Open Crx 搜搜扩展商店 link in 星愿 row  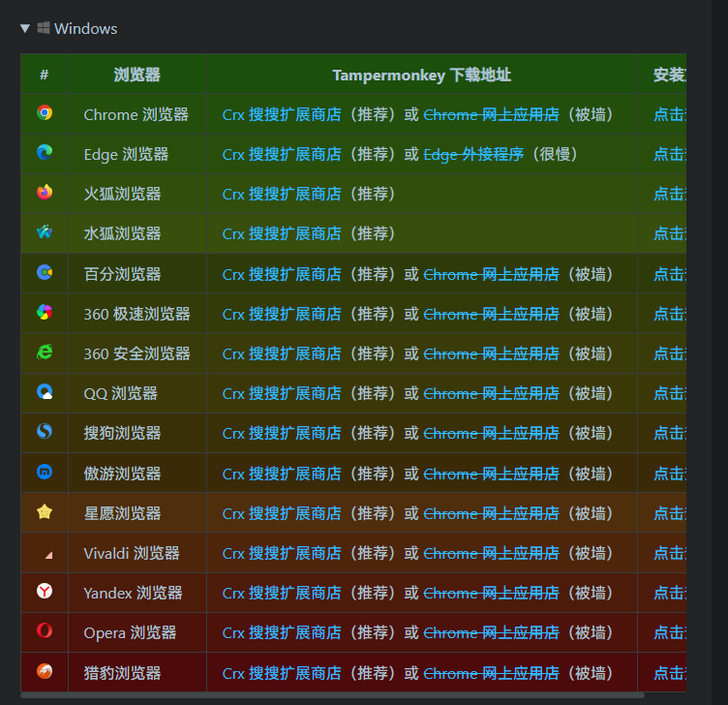click(282, 514)
